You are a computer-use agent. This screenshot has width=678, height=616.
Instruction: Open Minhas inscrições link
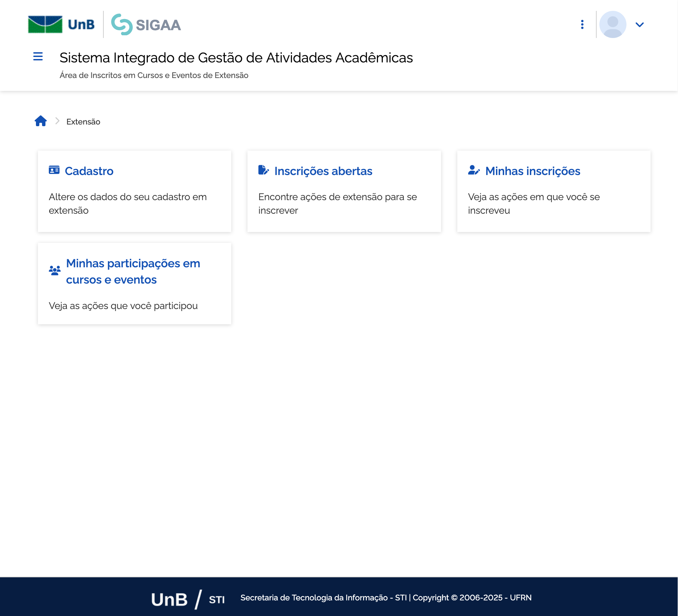tap(533, 171)
